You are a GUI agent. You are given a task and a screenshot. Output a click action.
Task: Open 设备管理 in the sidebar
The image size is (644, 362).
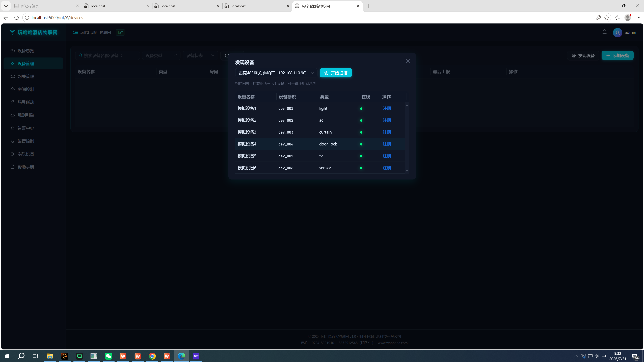pos(34,64)
